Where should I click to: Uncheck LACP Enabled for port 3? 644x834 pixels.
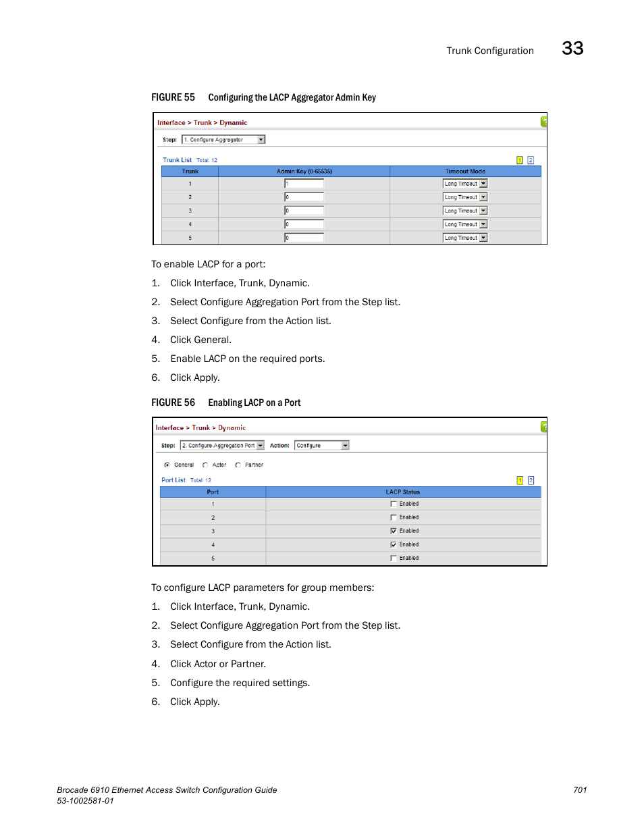pyautogui.click(x=394, y=531)
